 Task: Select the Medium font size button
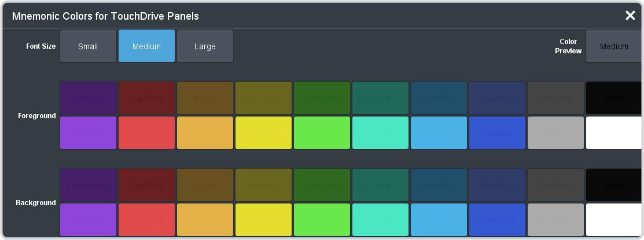click(146, 46)
